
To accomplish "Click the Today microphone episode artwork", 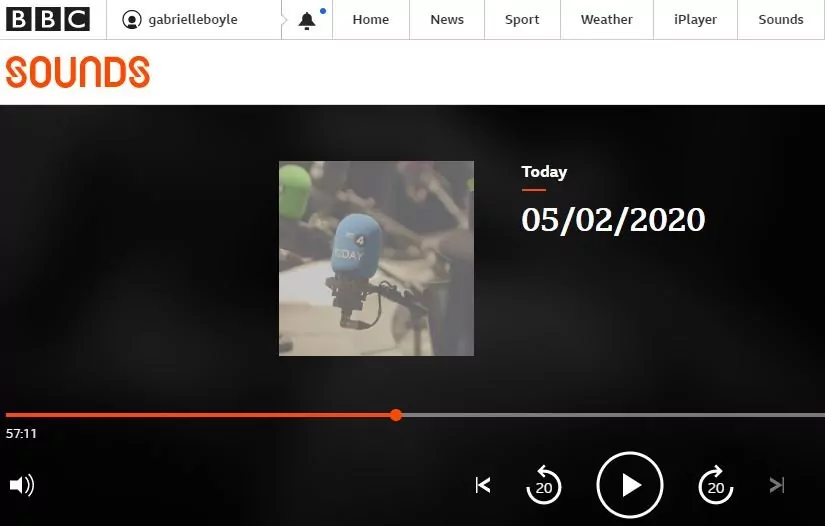I will click(376, 258).
